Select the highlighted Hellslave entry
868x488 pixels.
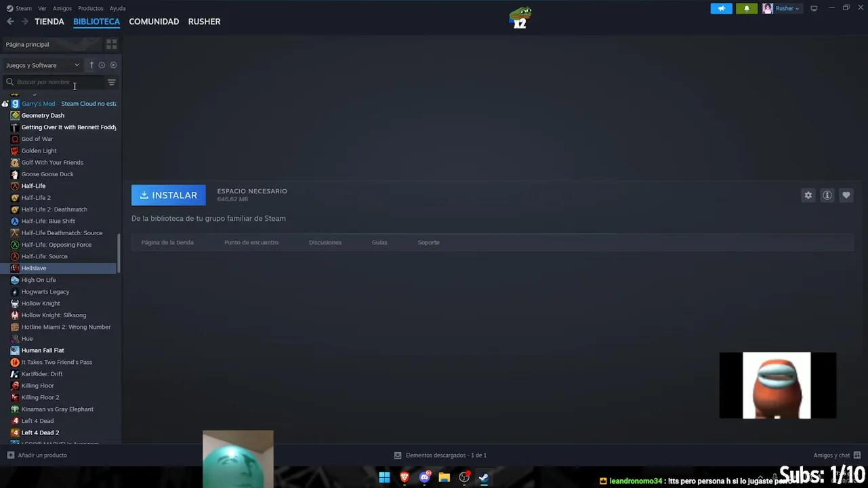60,268
